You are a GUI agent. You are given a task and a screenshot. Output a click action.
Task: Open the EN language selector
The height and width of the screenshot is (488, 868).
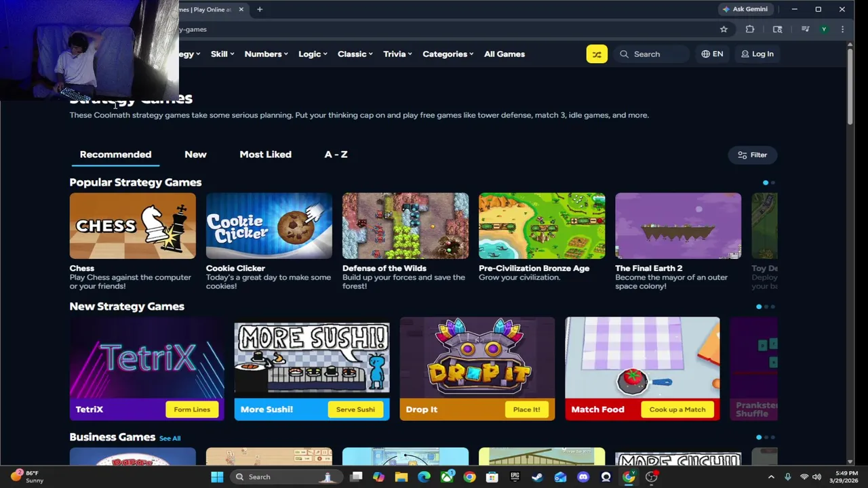[712, 54]
